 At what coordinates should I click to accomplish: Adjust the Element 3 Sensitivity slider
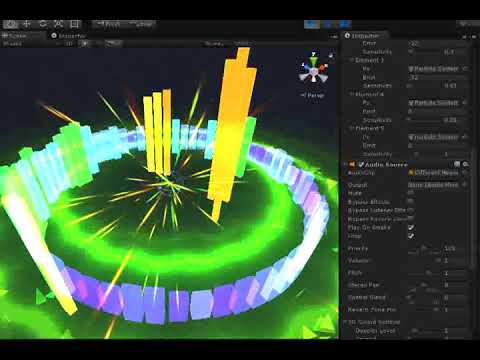tap(424, 86)
